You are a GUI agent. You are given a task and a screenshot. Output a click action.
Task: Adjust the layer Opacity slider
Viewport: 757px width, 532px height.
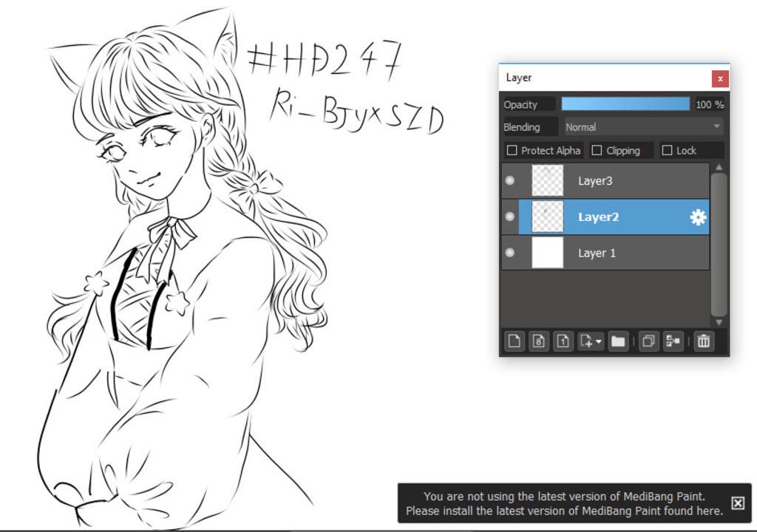coord(625,104)
